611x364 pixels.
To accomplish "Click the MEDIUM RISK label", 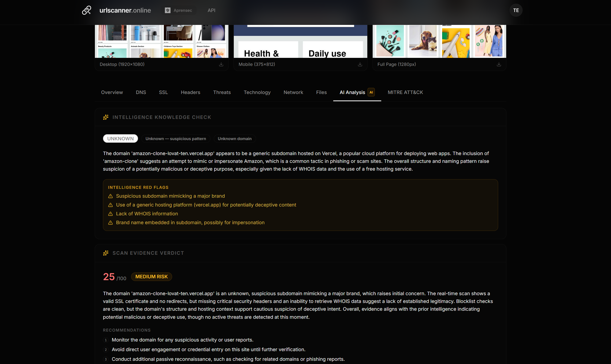I will tap(151, 277).
